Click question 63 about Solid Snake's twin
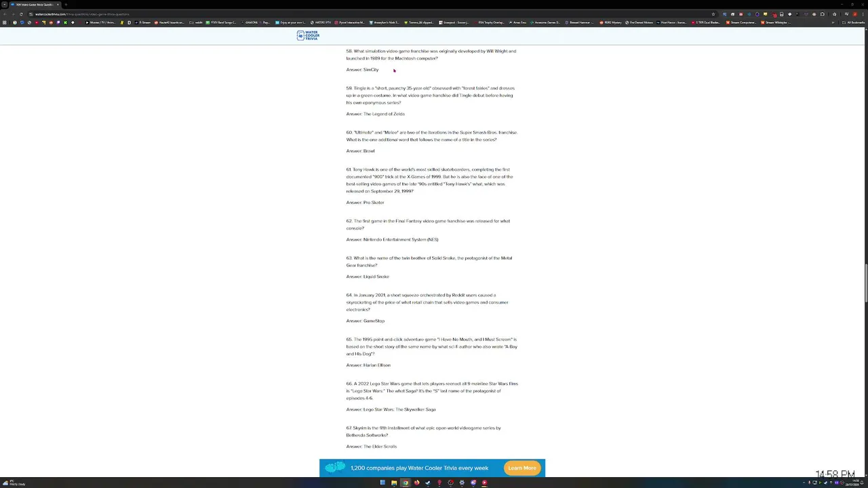This screenshot has width=868, height=488. coord(429,262)
